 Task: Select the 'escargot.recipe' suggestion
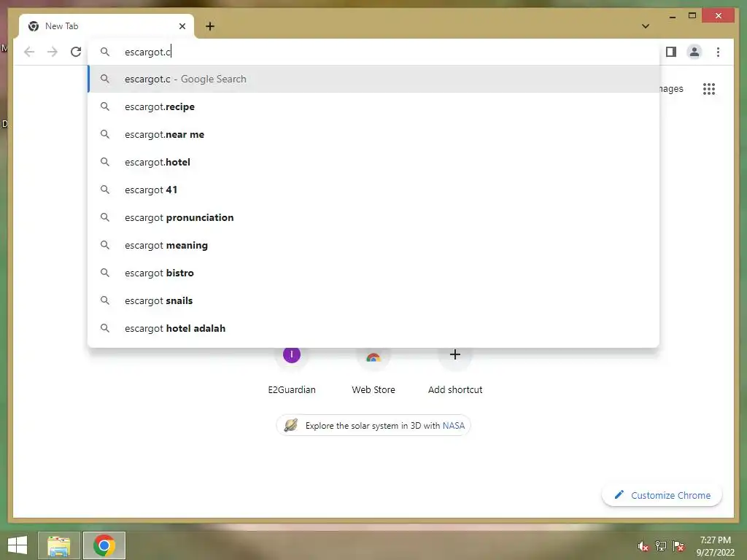[374, 106]
